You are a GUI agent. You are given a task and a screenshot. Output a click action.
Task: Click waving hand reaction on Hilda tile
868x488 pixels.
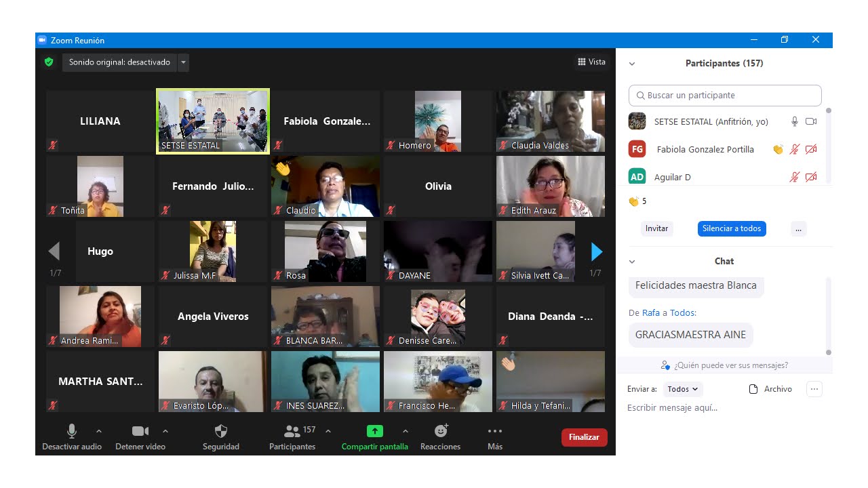[508, 363]
